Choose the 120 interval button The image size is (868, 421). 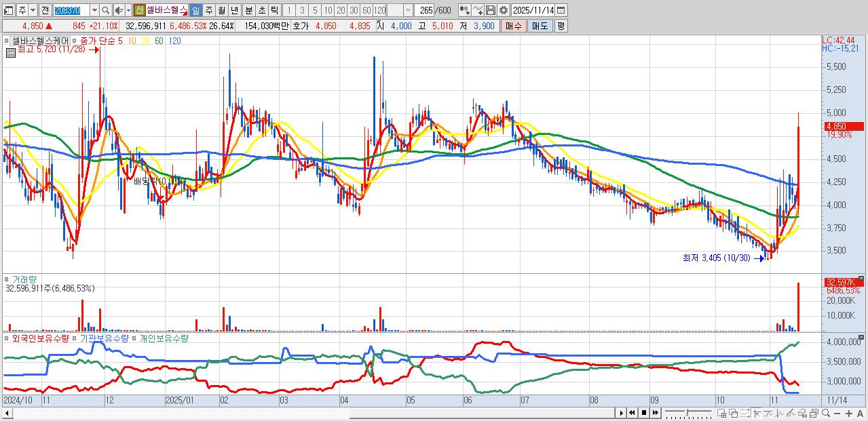click(379, 10)
